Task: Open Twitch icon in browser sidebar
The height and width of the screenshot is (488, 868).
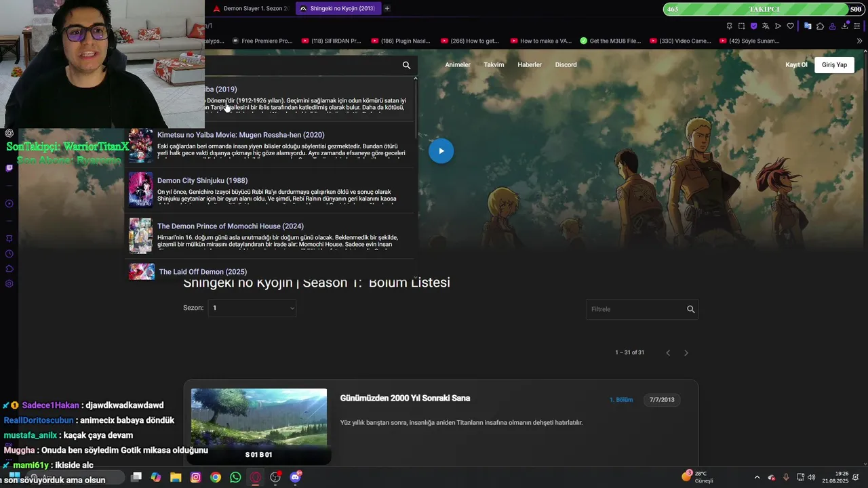Action: [x=9, y=168]
